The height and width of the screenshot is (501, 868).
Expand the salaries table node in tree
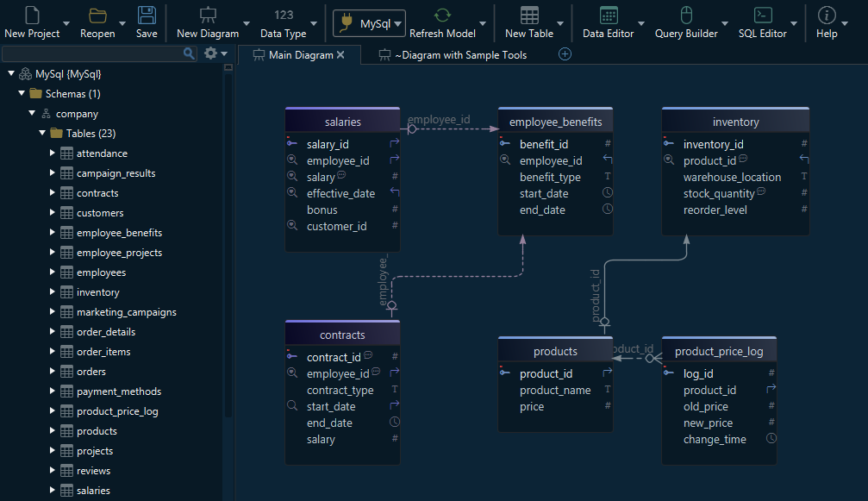point(52,490)
